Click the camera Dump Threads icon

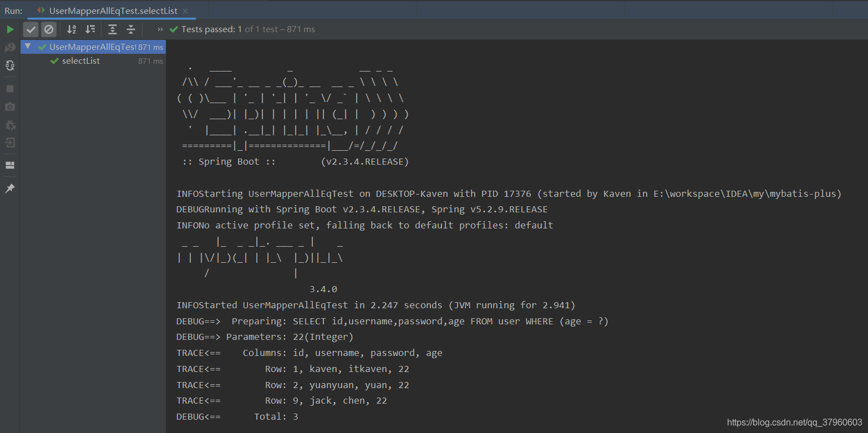click(x=10, y=106)
